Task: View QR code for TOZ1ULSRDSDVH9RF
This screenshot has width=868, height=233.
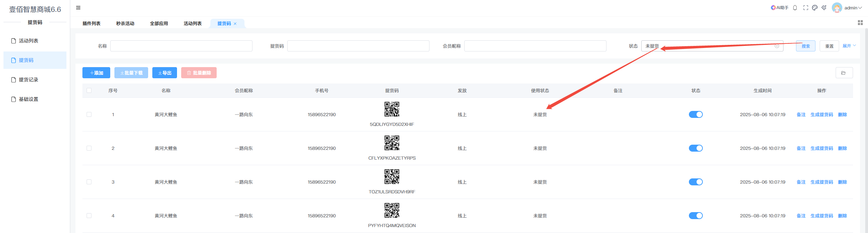Action: tap(392, 177)
